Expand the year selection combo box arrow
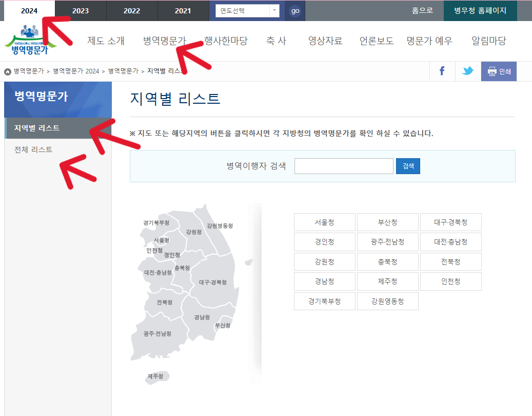The image size is (532, 416). 273,10
